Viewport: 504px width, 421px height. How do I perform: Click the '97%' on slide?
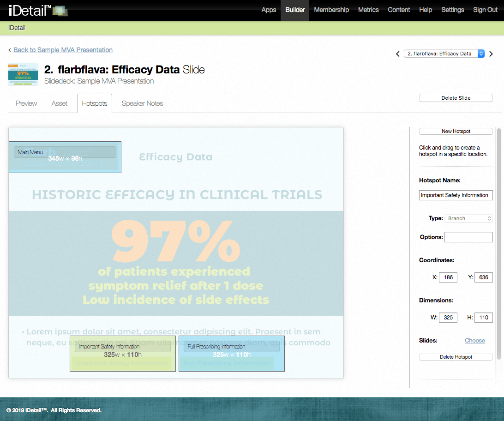(176, 241)
